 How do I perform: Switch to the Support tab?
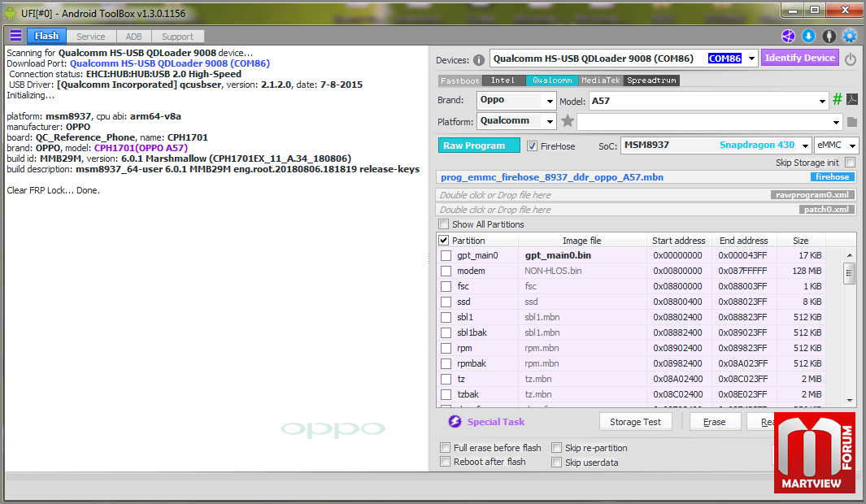[177, 37]
